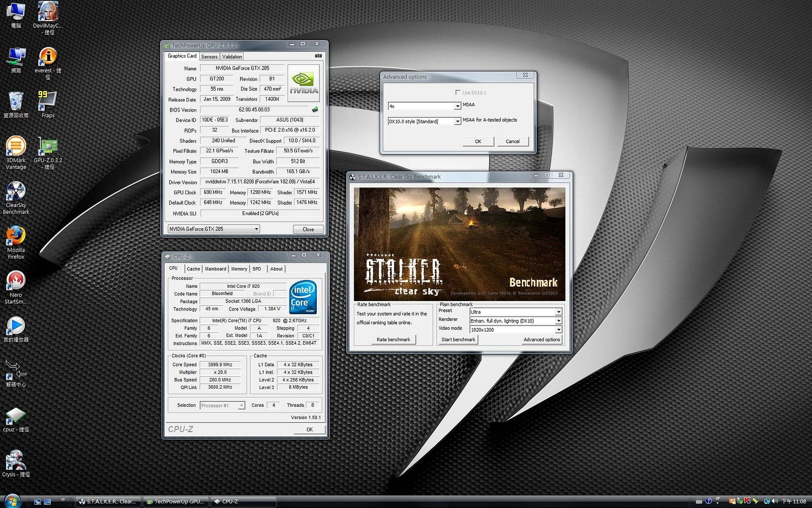This screenshot has width=812, height=508.
Task: Open the cpuz desktop shortcut
Action: pos(16,420)
